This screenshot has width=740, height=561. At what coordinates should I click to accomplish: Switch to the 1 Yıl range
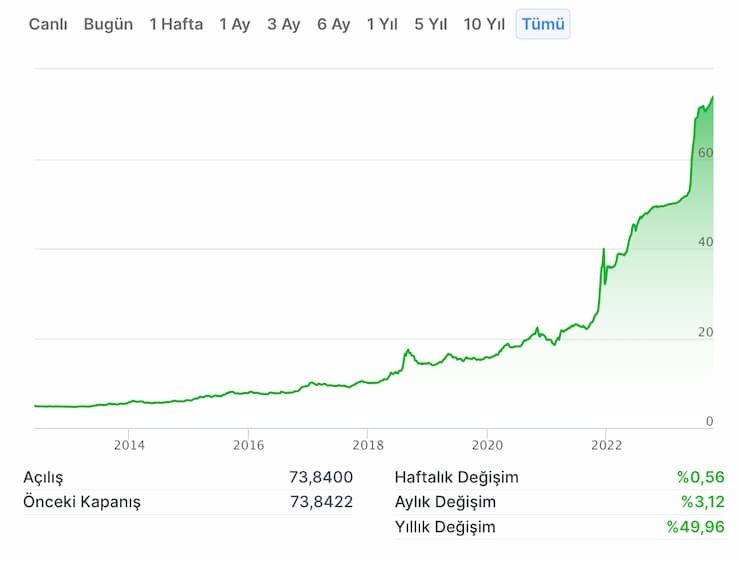tap(382, 24)
